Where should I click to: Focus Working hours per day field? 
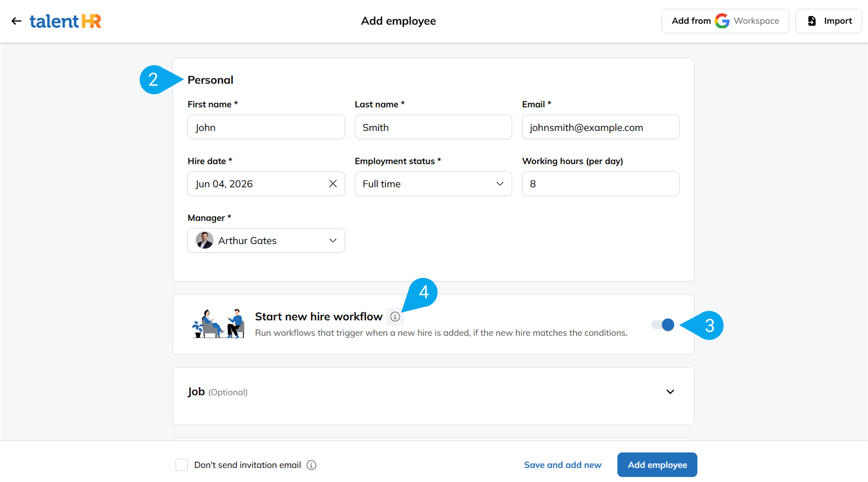pos(601,184)
